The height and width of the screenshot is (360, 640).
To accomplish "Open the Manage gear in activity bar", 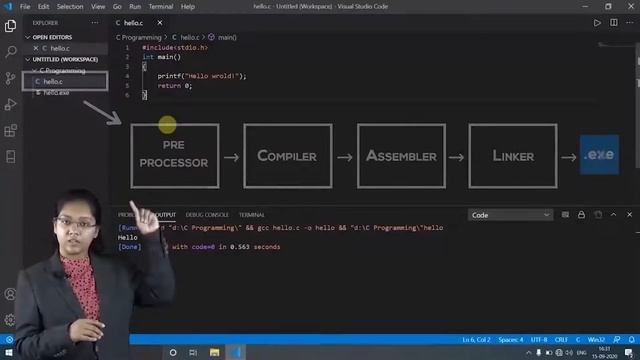I will pos(10,320).
